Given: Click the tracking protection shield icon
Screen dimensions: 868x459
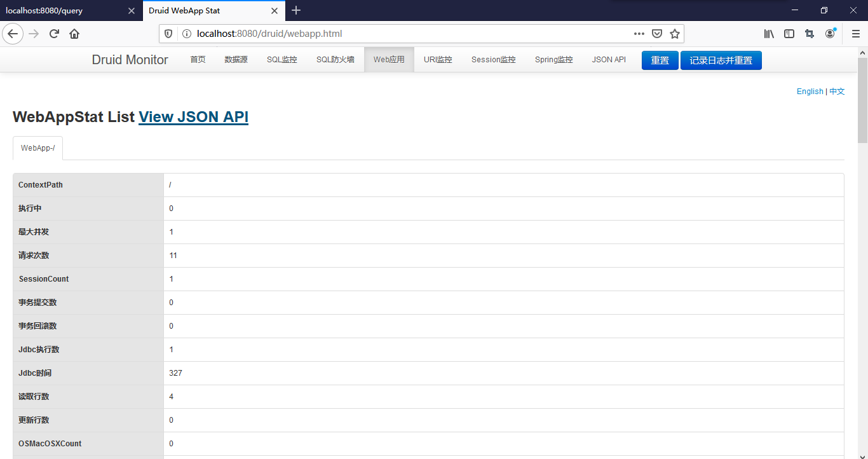Looking at the screenshot, I should (168, 34).
